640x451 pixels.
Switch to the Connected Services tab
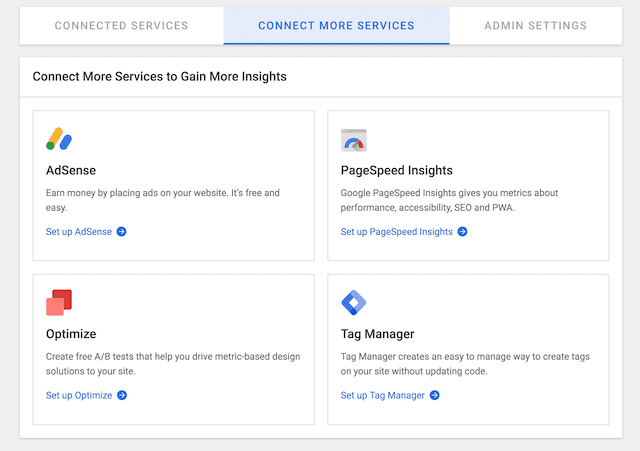(x=122, y=25)
